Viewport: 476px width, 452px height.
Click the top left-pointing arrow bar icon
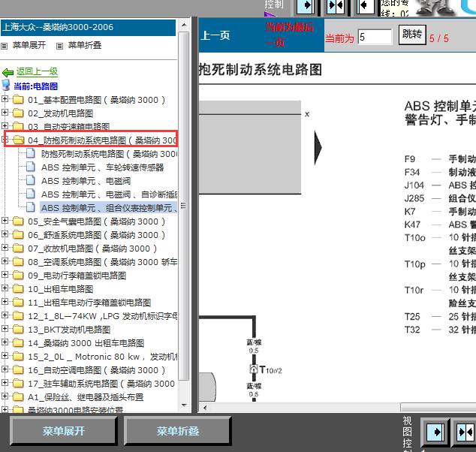click(365, 5)
